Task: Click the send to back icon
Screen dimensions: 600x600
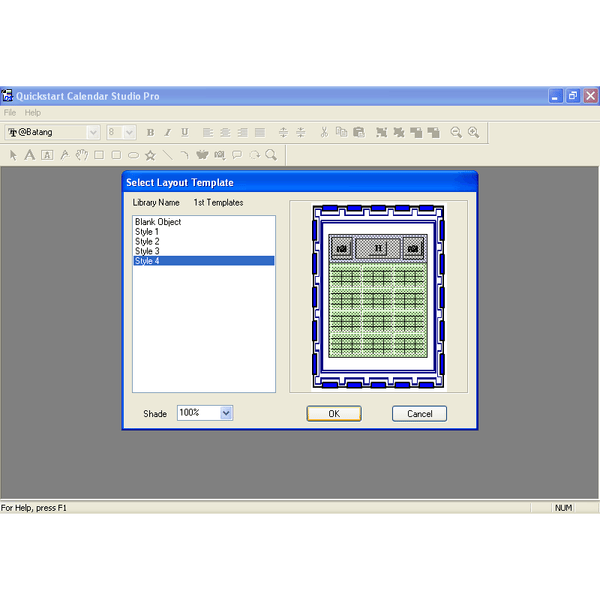Action: (x=434, y=132)
